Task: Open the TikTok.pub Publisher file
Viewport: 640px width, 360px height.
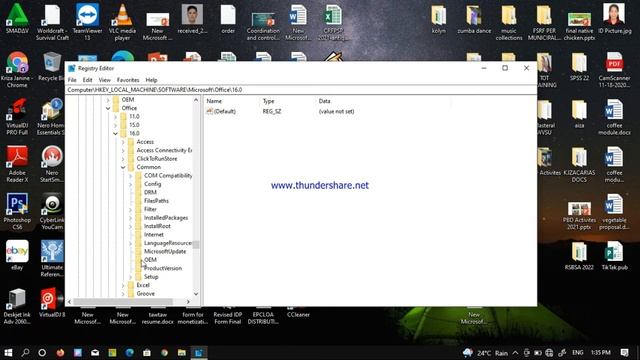Action: click(614, 256)
